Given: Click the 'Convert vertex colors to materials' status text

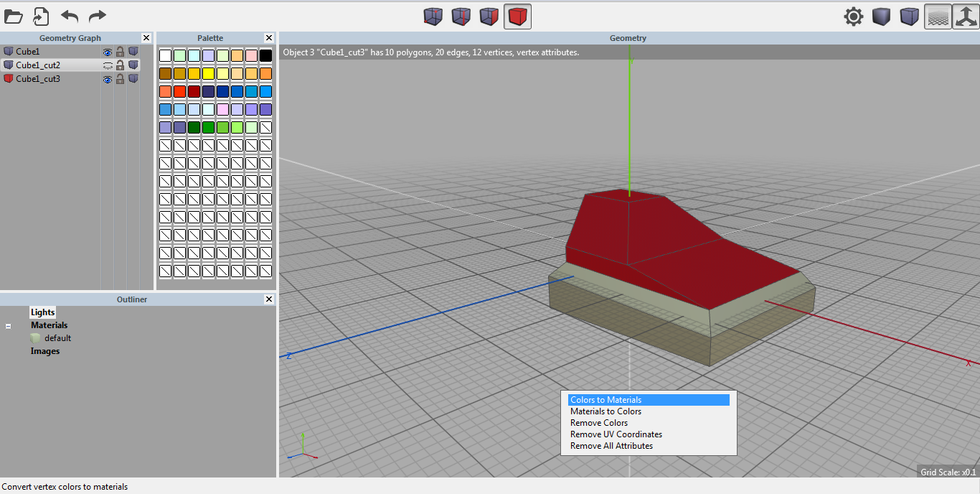Looking at the screenshot, I should (x=65, y=487).
